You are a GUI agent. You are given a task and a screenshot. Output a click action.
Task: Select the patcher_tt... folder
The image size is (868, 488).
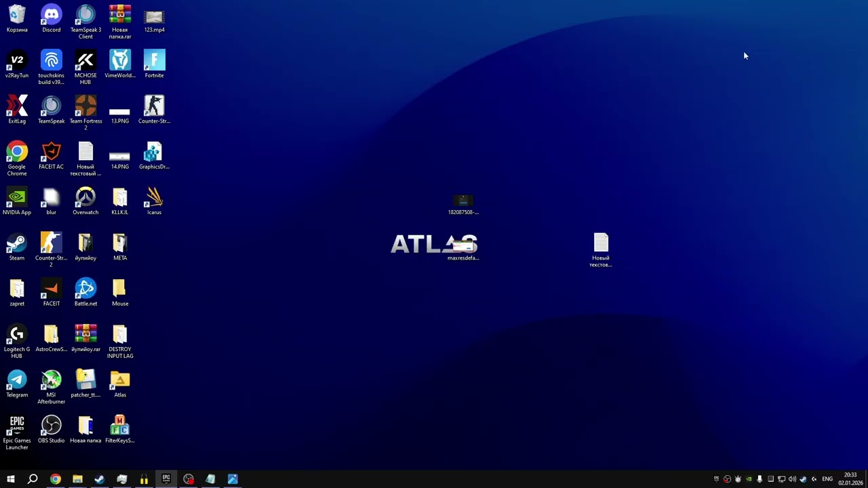point(85,384)
